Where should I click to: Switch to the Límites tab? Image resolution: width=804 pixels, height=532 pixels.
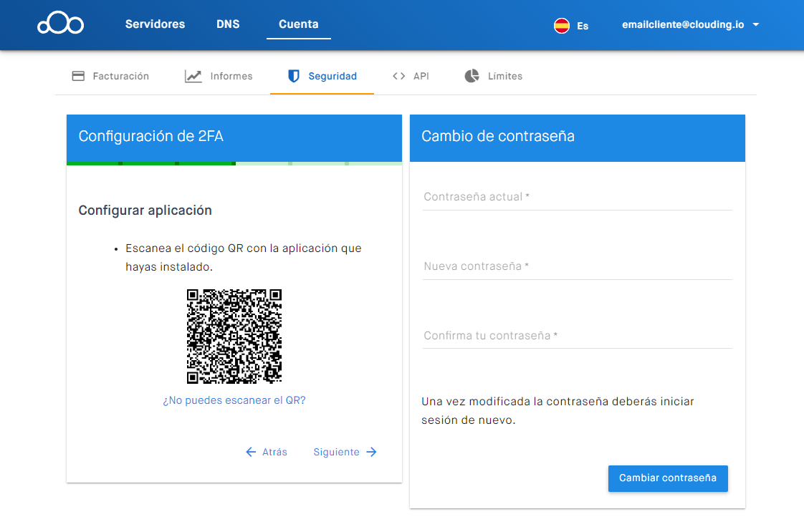click(494, 77)
